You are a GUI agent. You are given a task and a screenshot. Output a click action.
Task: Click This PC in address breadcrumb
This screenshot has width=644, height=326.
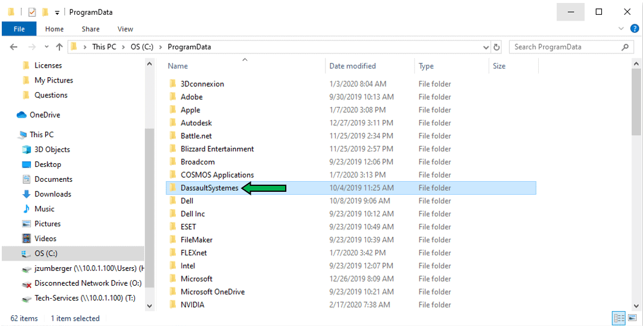[x=104, y=47]
